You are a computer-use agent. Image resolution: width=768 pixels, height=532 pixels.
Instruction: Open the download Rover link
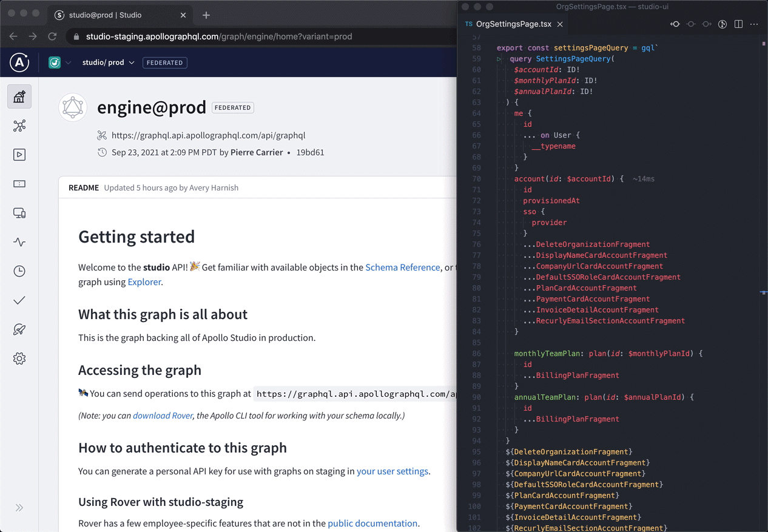(163, 416)
